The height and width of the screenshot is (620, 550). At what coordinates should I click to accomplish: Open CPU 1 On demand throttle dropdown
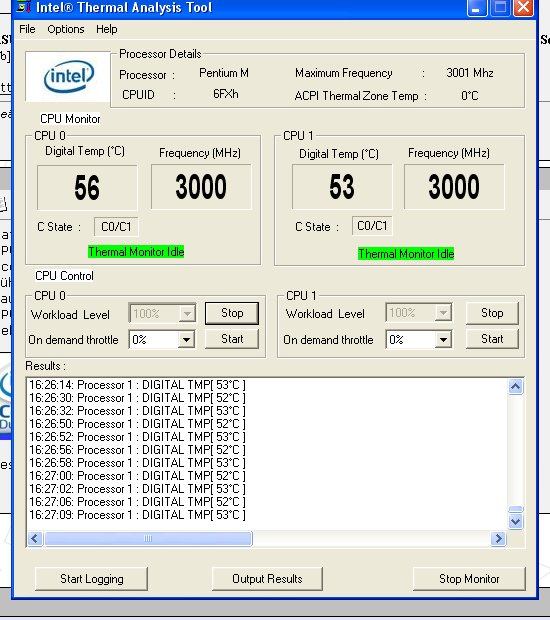443,340
